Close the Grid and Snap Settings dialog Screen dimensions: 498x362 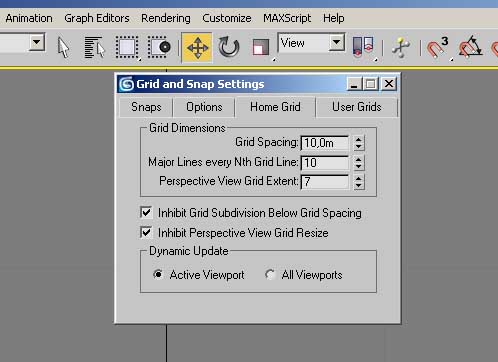click(389, 84)
